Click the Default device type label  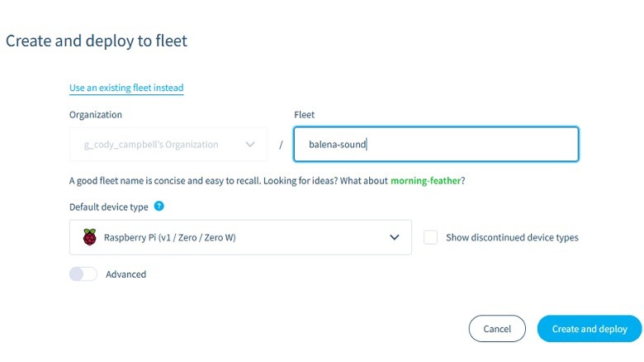[x=108, y=207]
